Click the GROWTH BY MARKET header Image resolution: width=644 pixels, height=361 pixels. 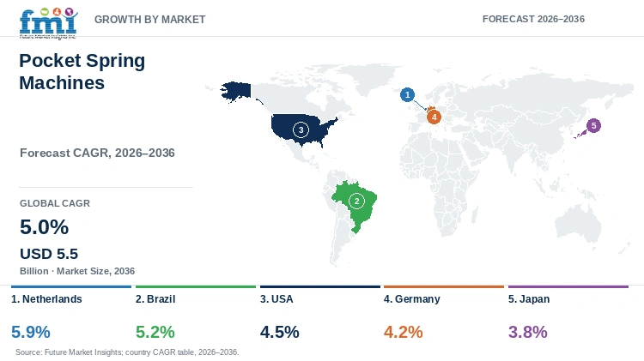point(150,19)
